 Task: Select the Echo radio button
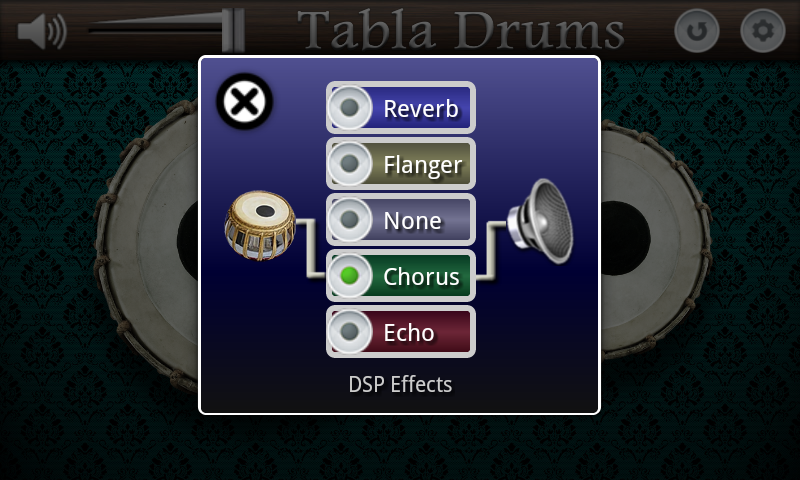349,332
